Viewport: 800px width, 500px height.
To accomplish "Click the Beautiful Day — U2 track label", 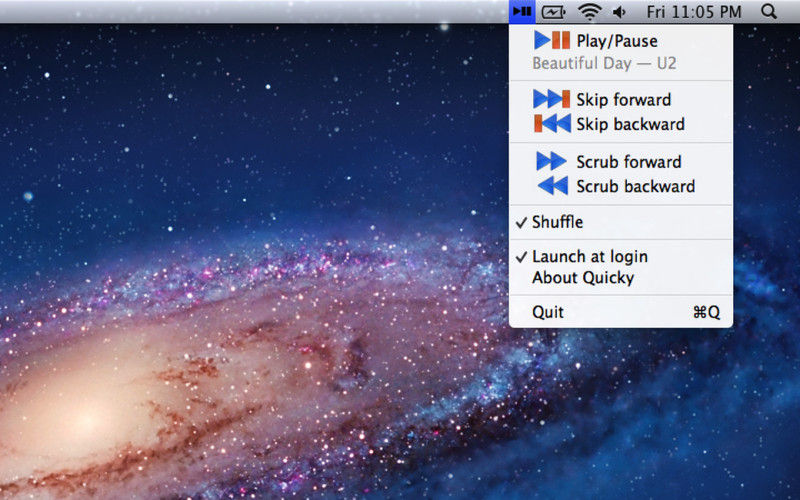I will click(604, 63).
